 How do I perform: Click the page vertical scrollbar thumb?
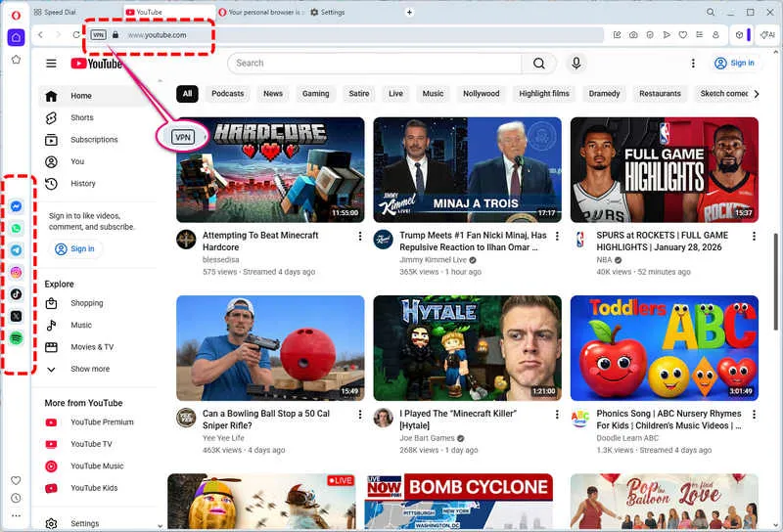pos(775,282)
